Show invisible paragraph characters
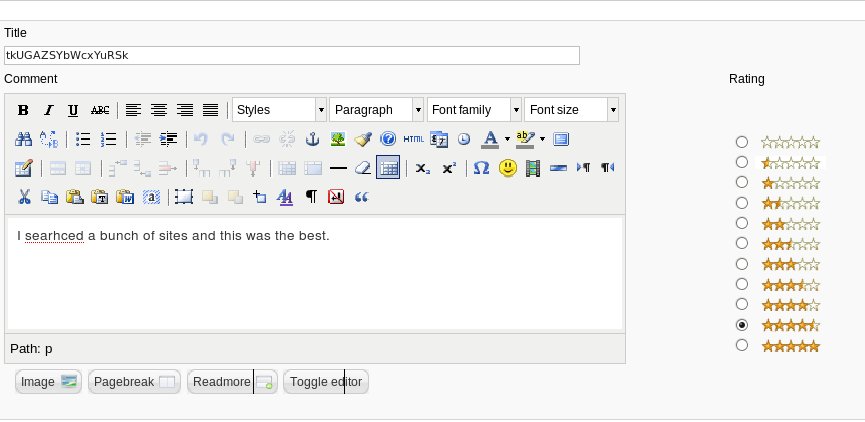Image resolution: width=865 pixels, height=422 pixels. tap(311, 196)
